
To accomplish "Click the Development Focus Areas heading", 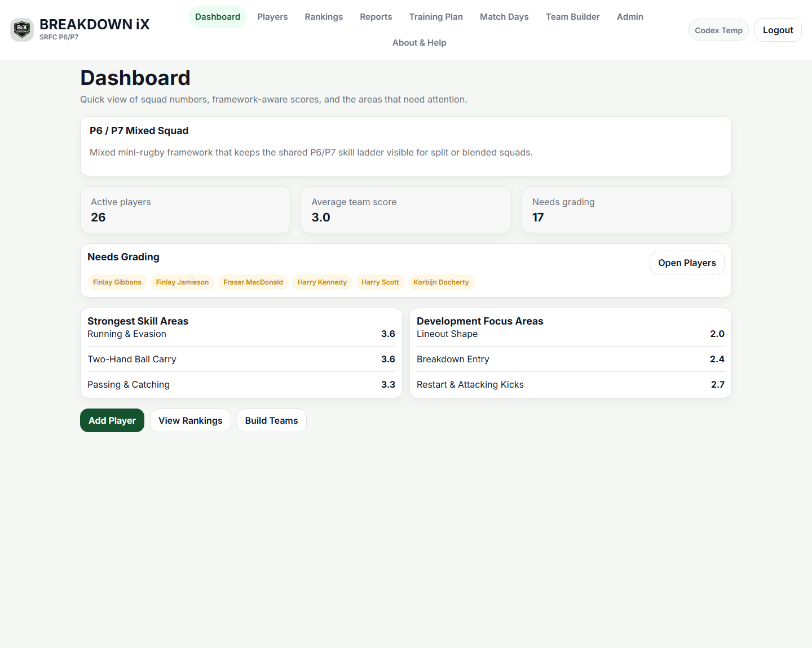I will click(480, 321).
